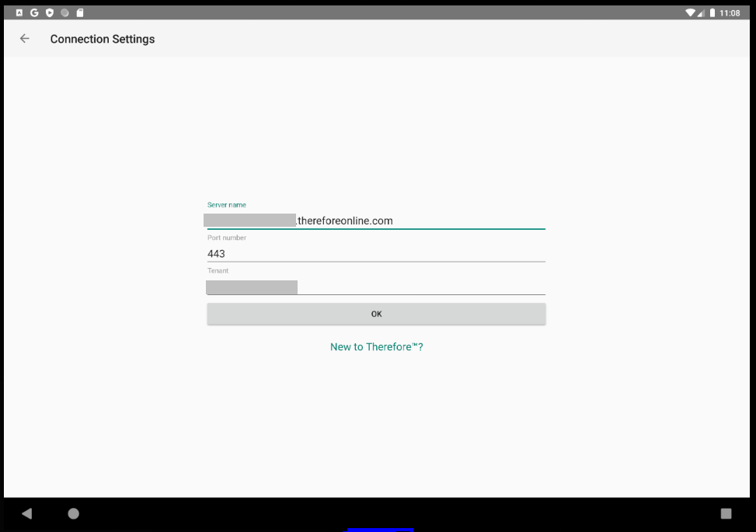Tap the 'Connection Settings' title text
756x532 pixels.
tap(102, 39)
